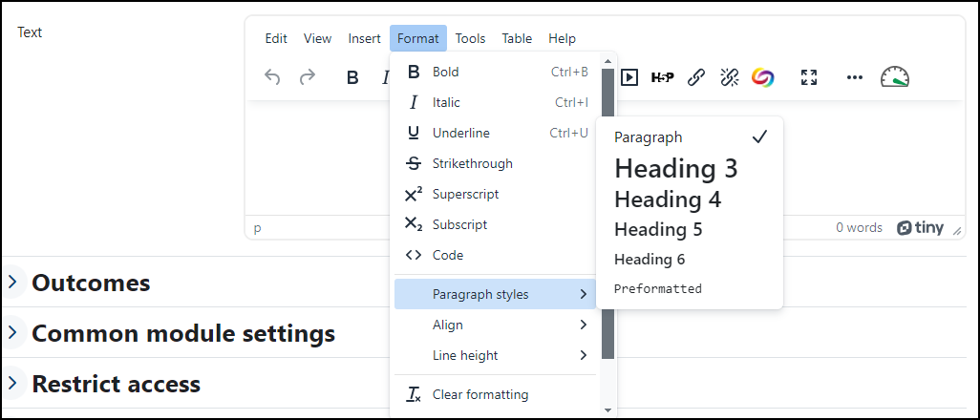
Task: Close the open Format menu
Action: [418, 39]
